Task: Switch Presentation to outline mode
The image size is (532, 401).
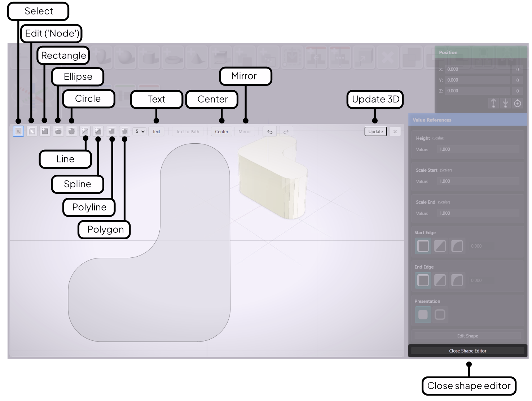Action: (440, 315)
